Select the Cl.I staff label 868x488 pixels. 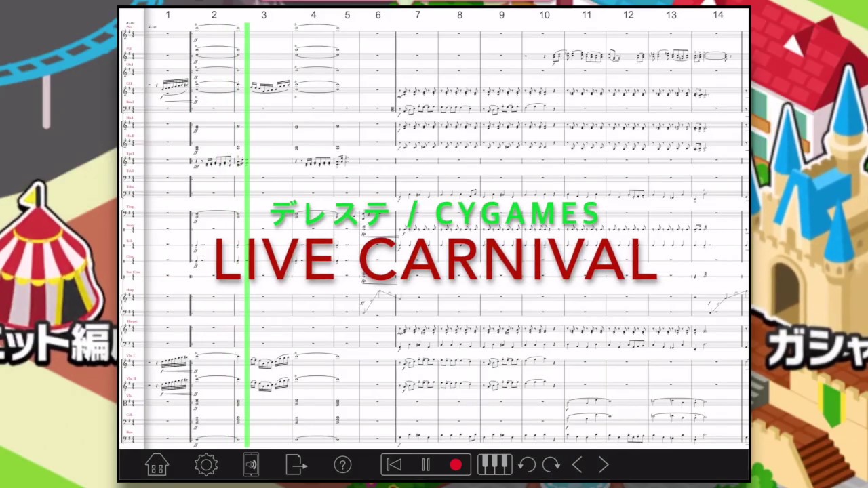click(129, 84)
